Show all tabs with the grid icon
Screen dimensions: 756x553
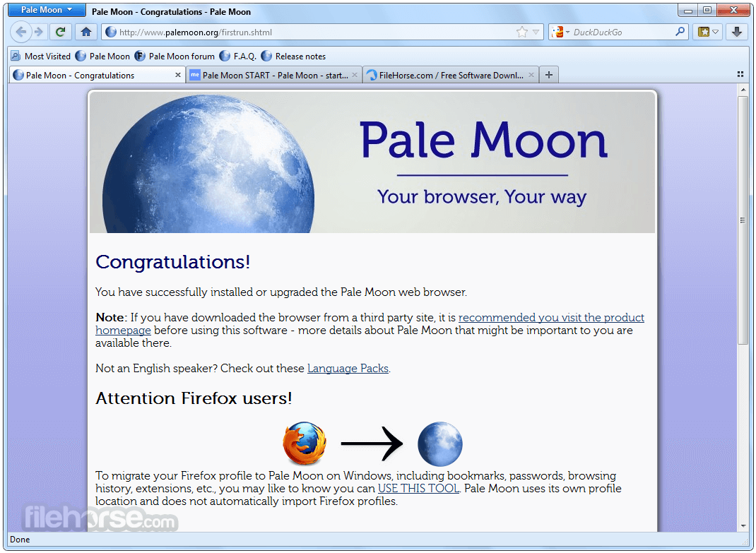click(740, 74)
